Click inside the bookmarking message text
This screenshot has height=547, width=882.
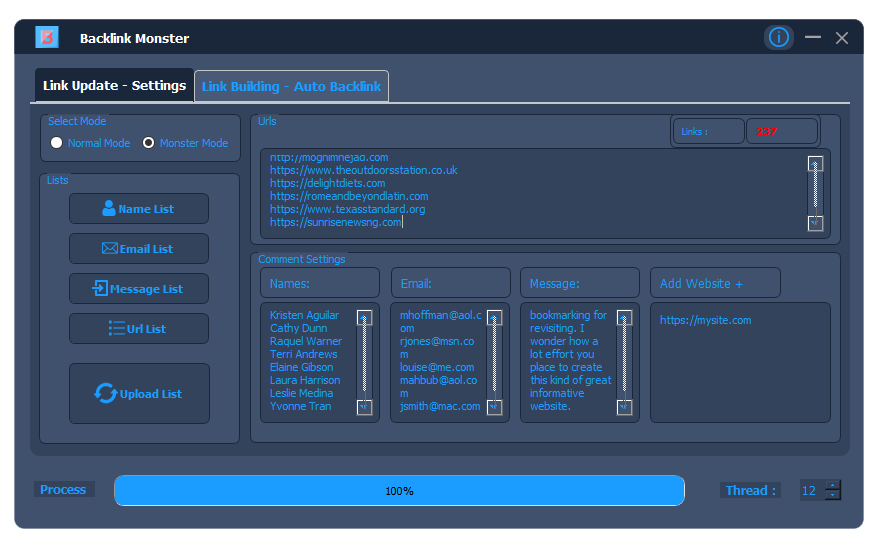click(x=570, y=360)
